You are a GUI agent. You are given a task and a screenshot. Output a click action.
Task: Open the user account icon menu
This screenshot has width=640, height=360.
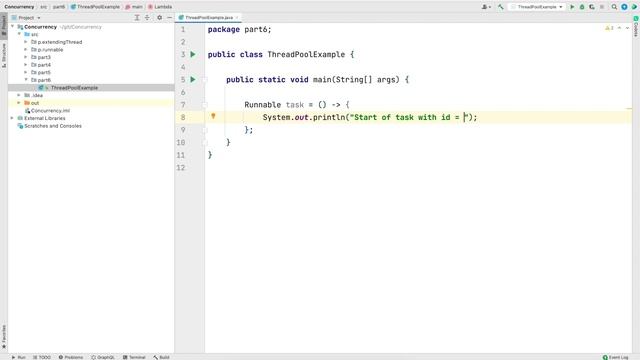[486, 7]
